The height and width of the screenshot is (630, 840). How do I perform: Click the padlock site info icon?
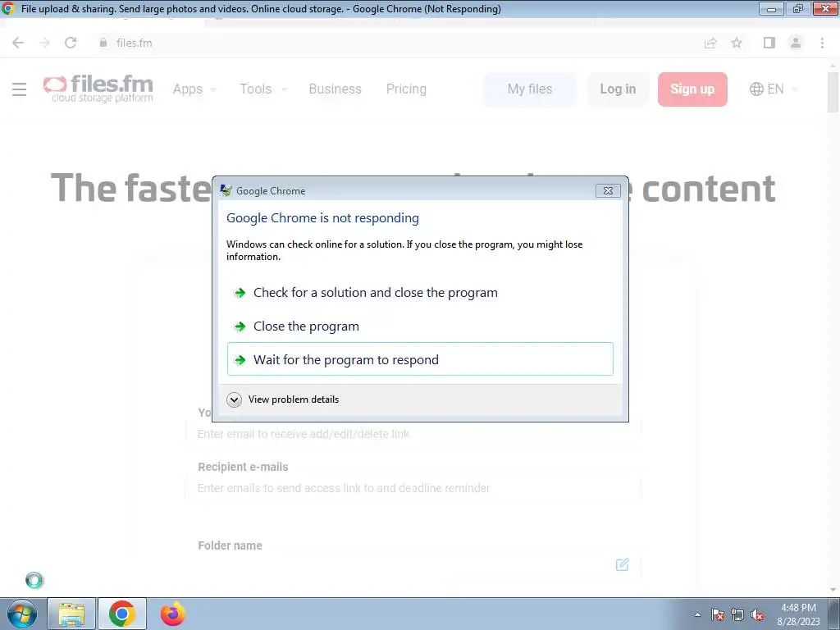tap(103, 43)
